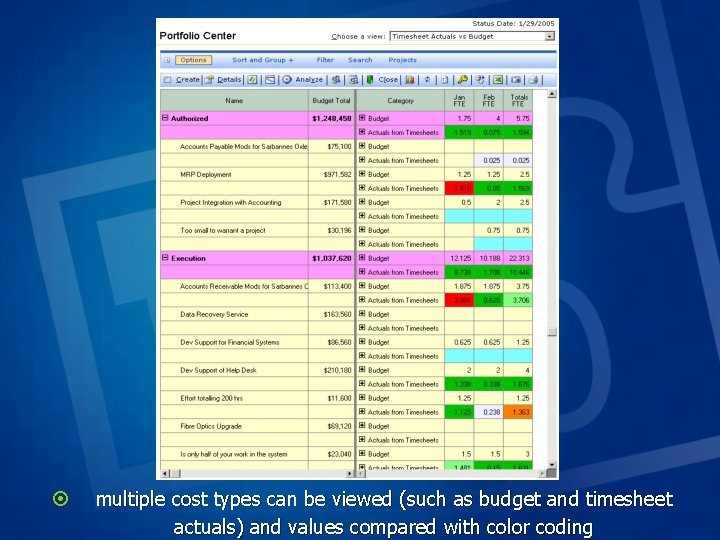Expand Execution Budget category row
Image resolution: width=720 pixels, height=540 pixels.
(362, 258)
